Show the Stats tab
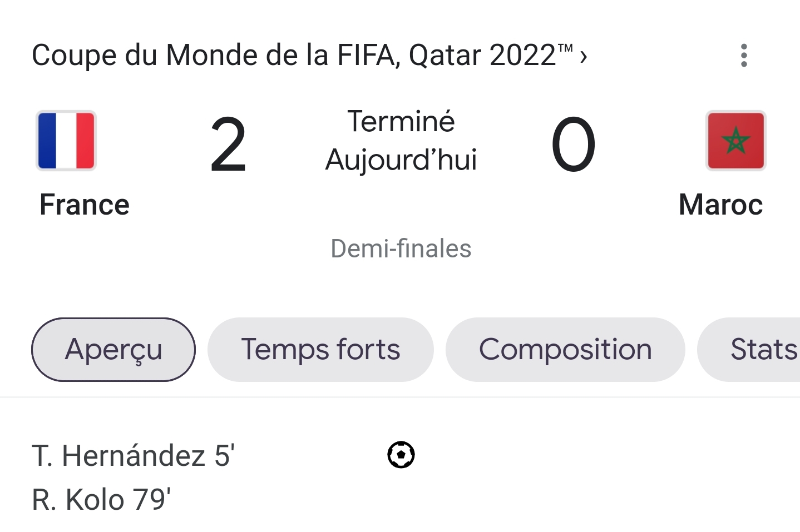The image size is (800, 532). (x=749, y=350)
